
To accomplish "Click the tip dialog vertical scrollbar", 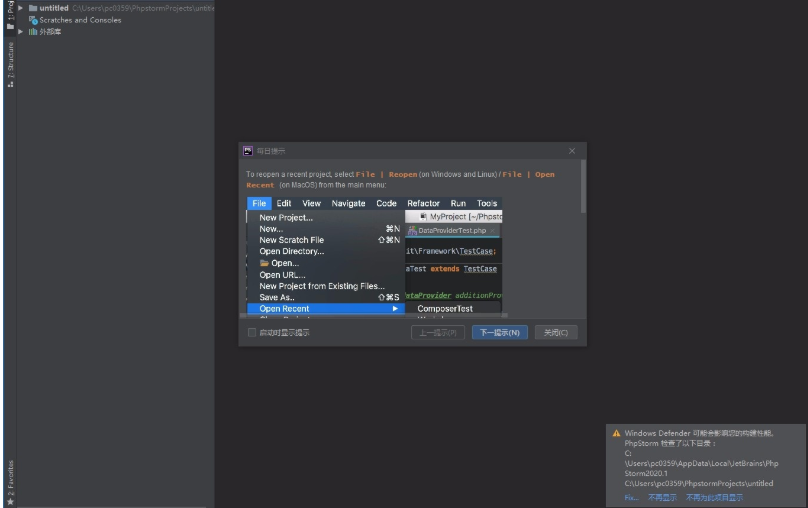I will [x=583, y=186].
